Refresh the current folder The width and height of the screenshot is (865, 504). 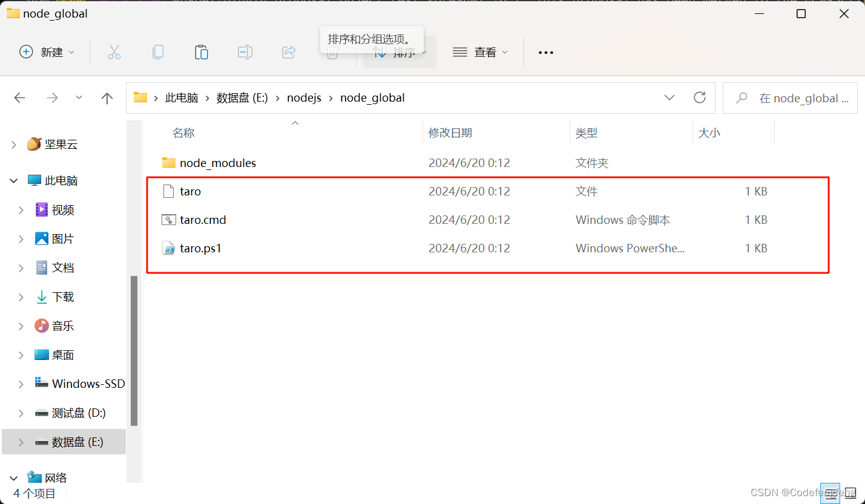[x=700, y=98]
